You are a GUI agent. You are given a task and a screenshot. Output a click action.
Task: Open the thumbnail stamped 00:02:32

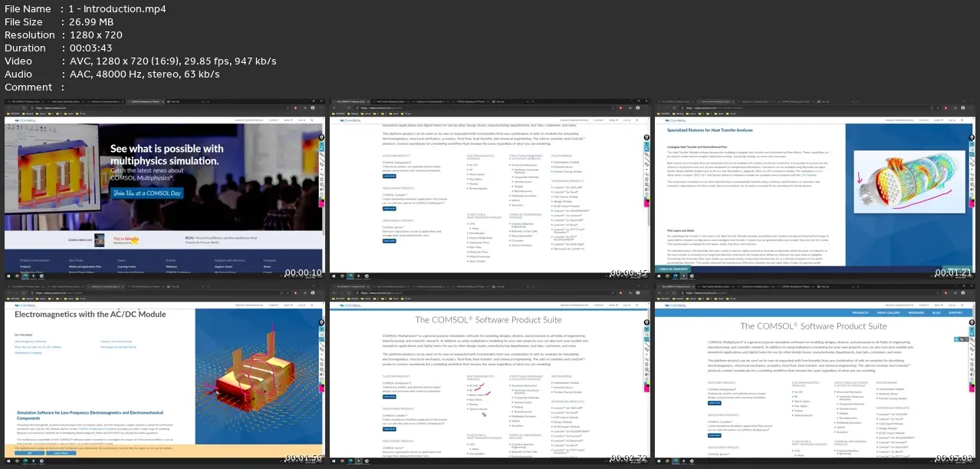tap(489, 373)
